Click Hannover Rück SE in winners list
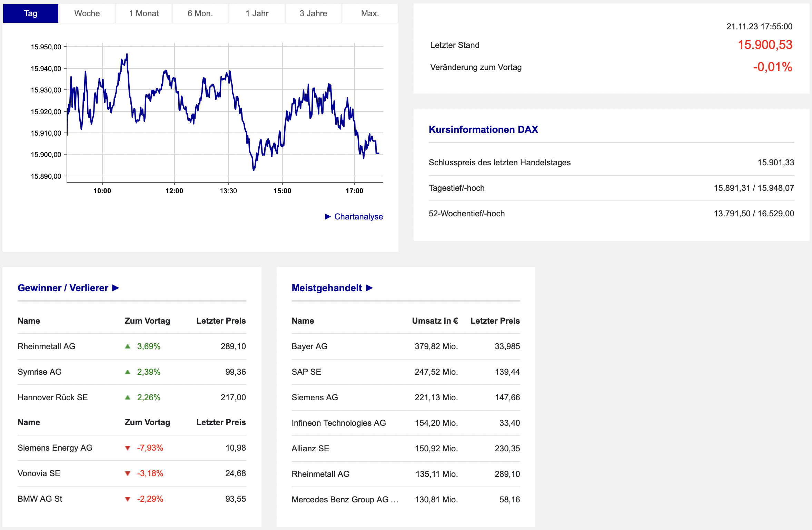The image size is (812, 530). (53, 397)
